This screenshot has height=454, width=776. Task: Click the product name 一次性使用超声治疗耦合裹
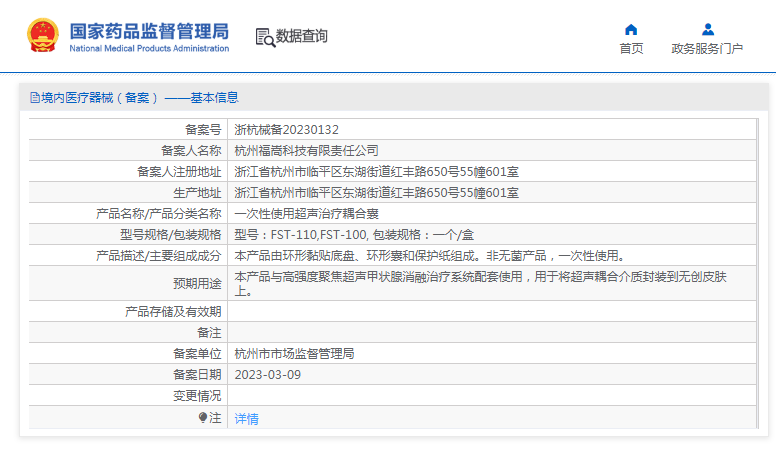coord(306,214)
